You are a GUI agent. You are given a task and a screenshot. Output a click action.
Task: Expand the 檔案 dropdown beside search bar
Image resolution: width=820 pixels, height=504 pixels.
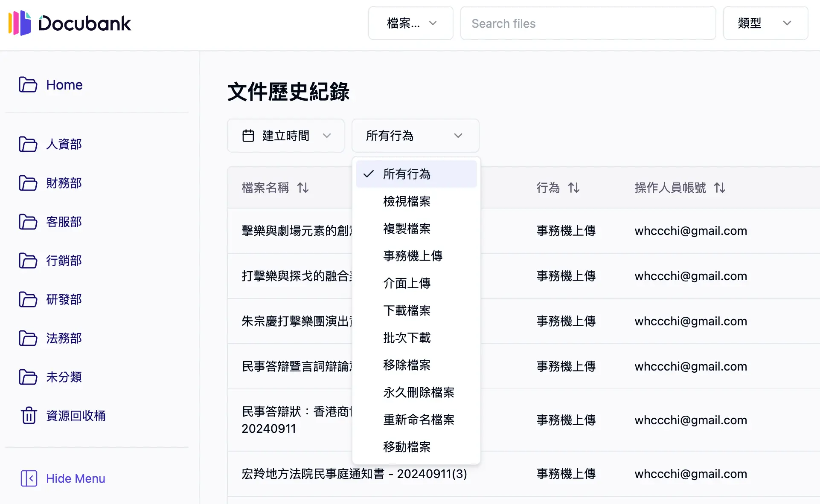(x=410, y=23)
